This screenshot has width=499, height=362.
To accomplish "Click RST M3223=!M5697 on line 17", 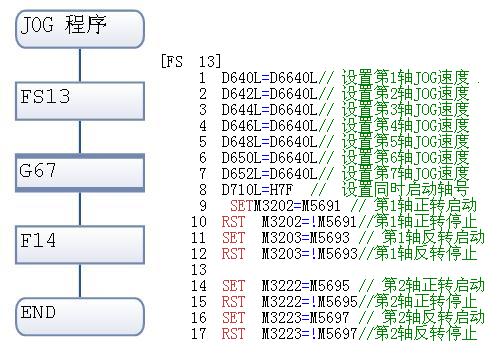I will (289, 334).
